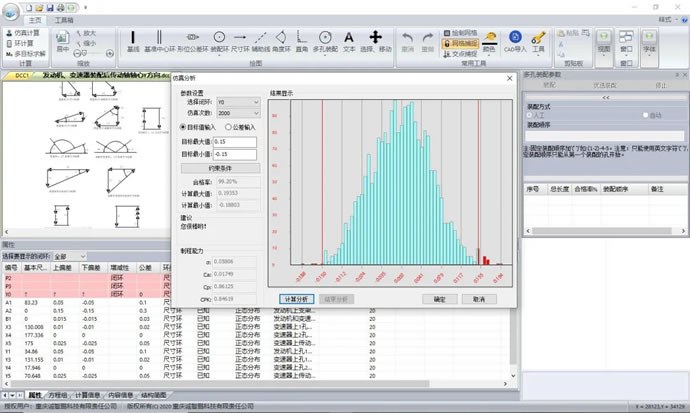Screen dimensions: 690x413
Task: Click the 多孔装配 tool icon
Action: pos(324,41)
